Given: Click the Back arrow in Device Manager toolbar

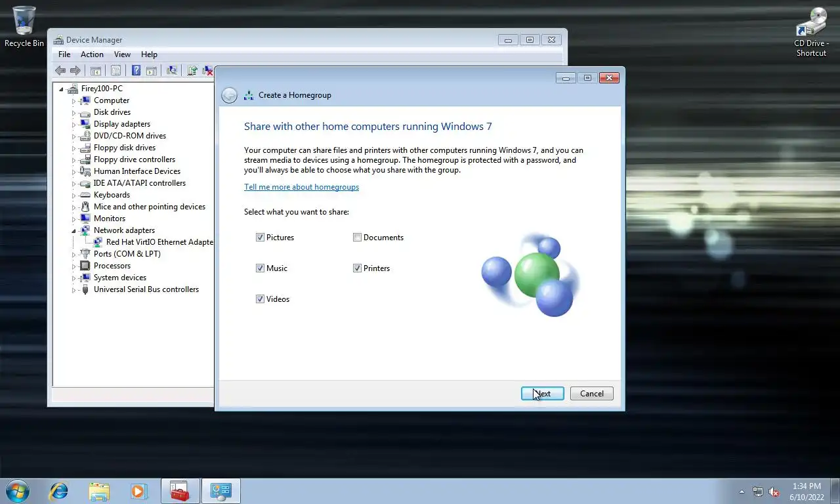Looking at the screenshot, I should (x=60, y=70).
